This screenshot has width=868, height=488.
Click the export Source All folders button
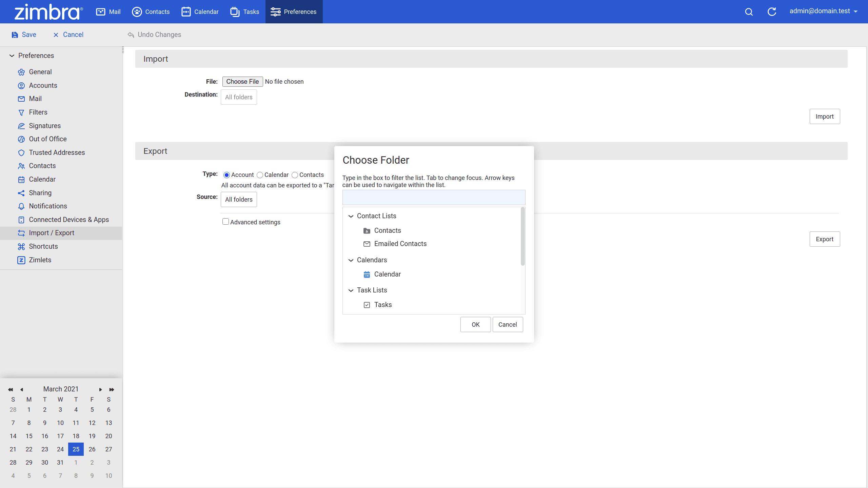(239, 200)
